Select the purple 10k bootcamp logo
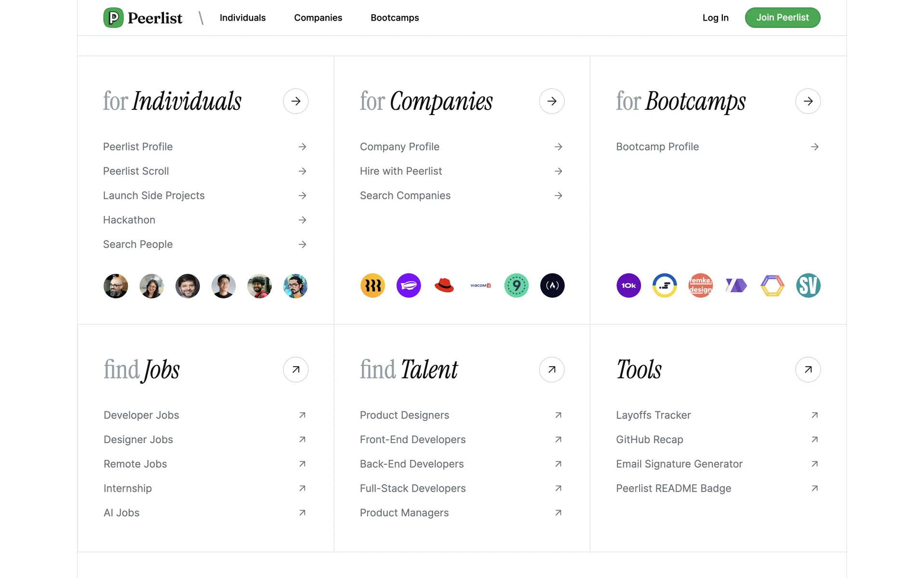 (629, 286)
